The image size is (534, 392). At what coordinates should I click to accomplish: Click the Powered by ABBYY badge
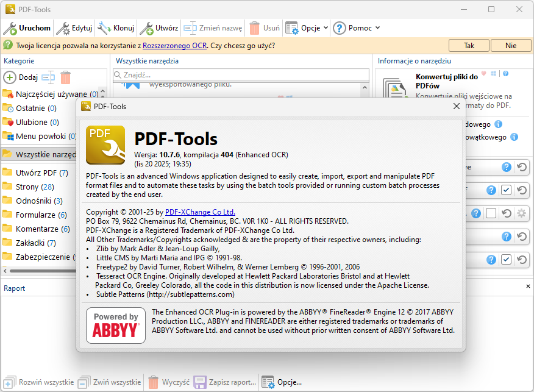coord(116,326)
